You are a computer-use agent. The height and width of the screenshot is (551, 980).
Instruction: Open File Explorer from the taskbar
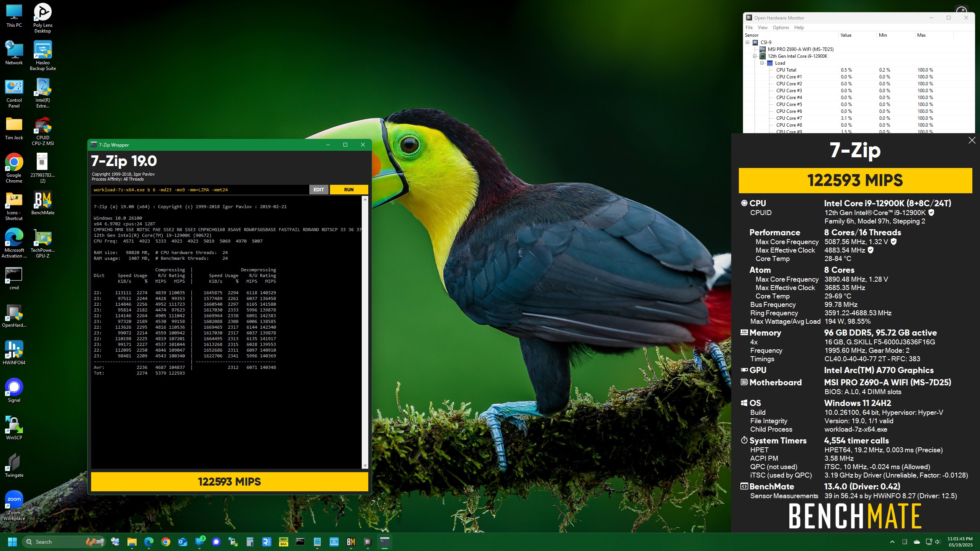click(x=132, y=542)
